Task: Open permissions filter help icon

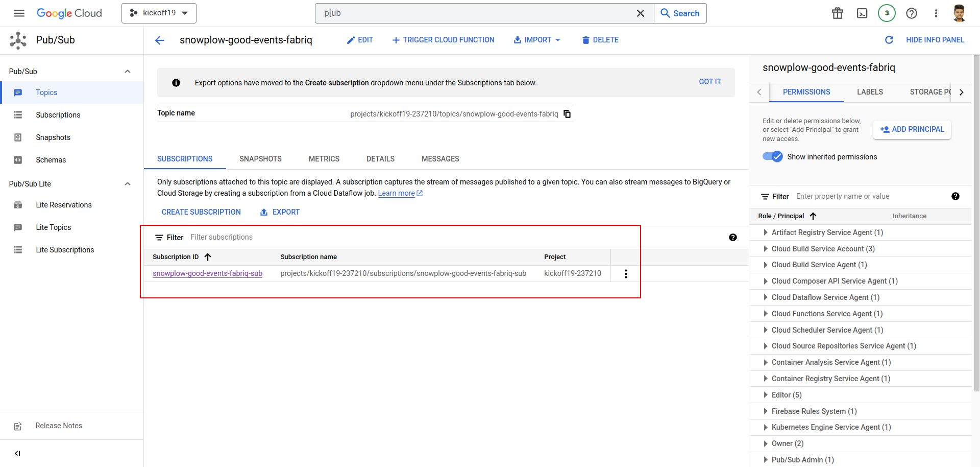Action: (x=955, y=196)
